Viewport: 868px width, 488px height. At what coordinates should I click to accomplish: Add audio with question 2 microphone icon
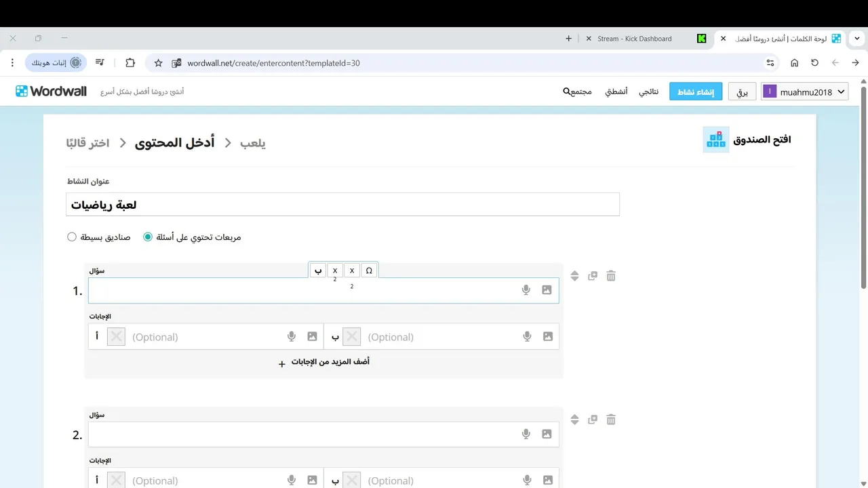526,434
